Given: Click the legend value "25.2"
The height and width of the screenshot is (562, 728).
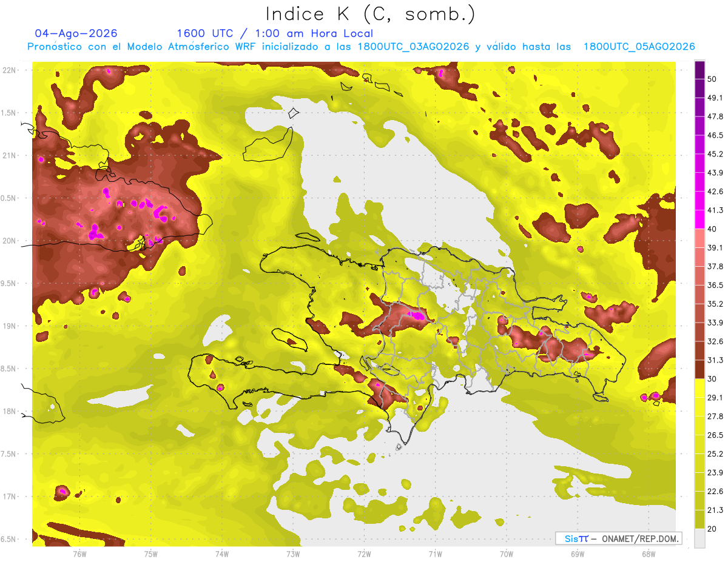Looking at the screenshot, I should coord(716,454).
